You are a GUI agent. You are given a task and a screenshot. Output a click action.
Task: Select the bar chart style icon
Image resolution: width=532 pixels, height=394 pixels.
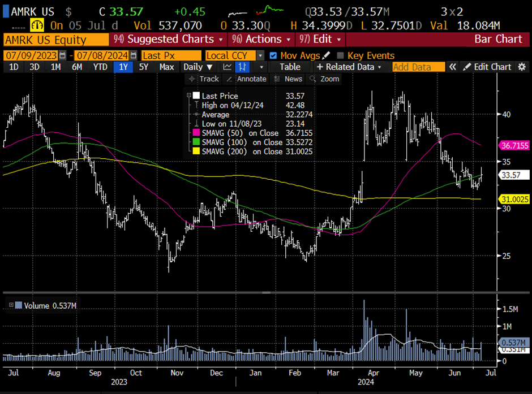click(243, 67)
